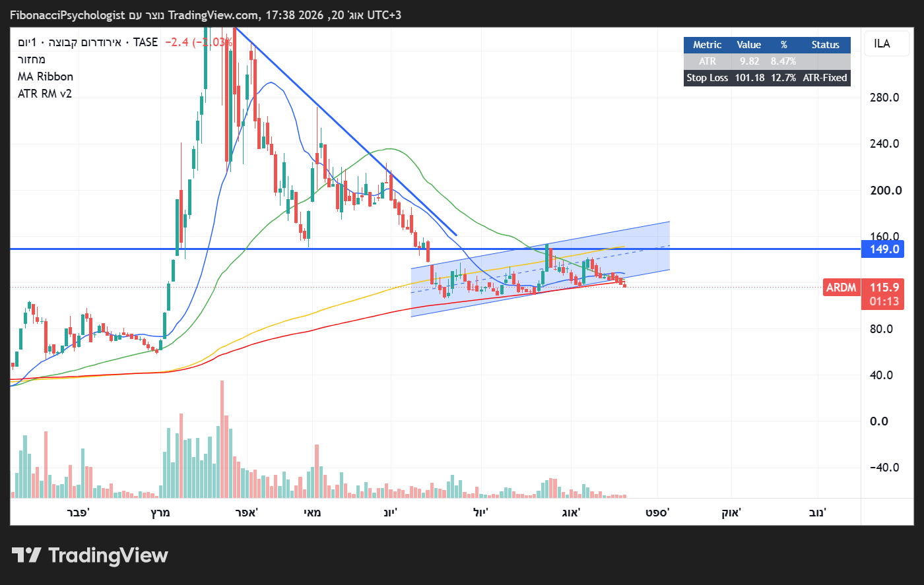Click the אוג (August) date label

pos(570,512)
